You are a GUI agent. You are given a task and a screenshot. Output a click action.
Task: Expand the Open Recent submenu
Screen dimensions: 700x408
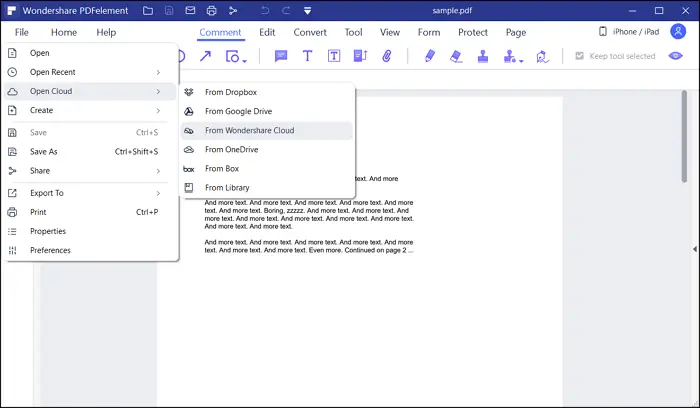coord(89,72)
